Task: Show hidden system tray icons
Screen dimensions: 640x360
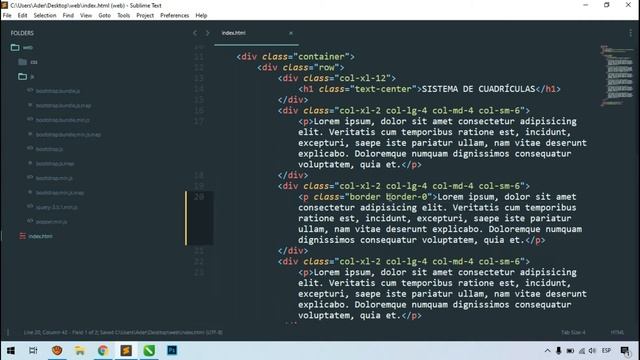Action: [547, 351]
